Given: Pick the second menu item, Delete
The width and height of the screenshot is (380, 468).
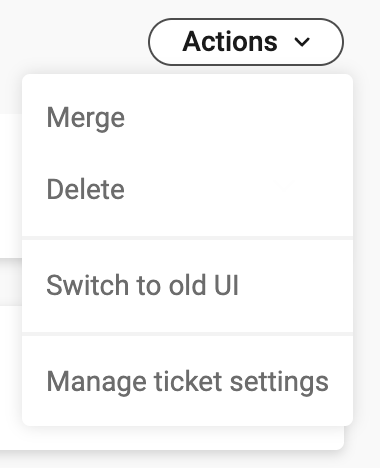Looking at the screenshot, I should [187, 189].
